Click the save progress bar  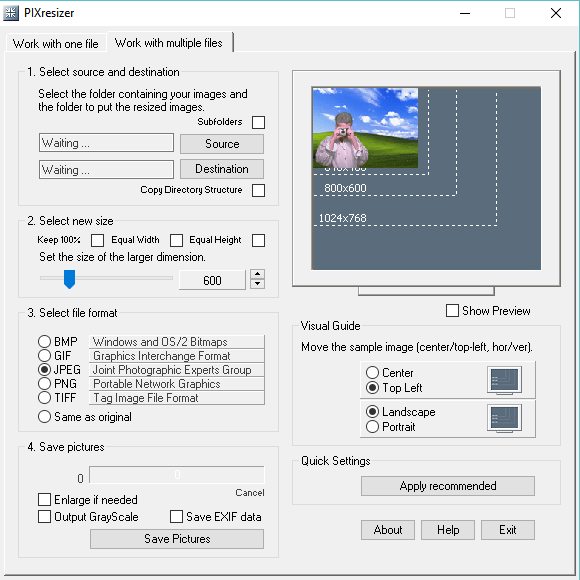pyautogui.click(x=177, y=475)
